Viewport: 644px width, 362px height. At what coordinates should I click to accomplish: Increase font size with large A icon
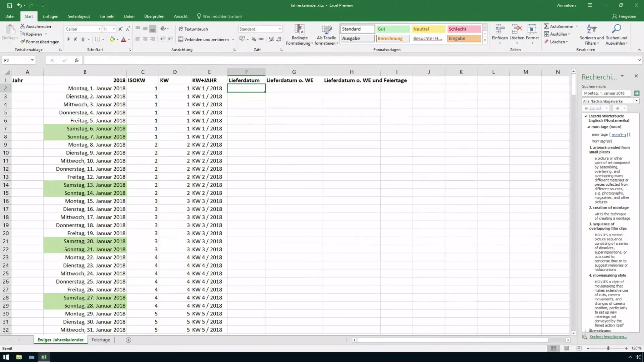(x=120, y=29)
